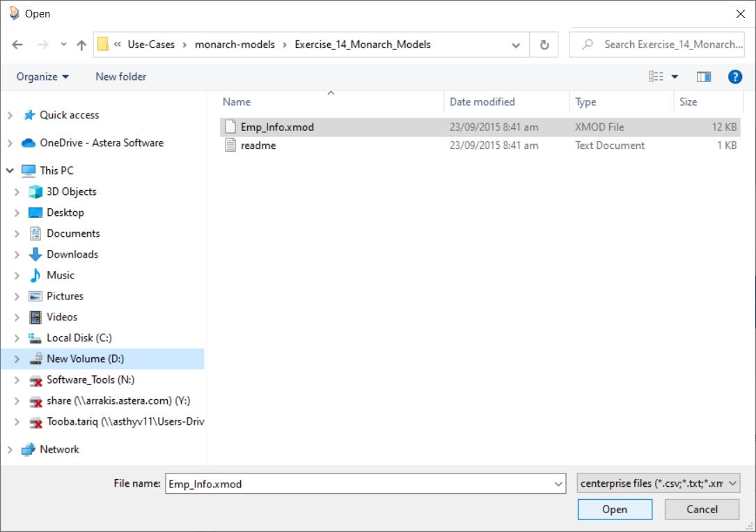
Task: Select Local Disk (C:) drive
Action: tap(79, 338)
